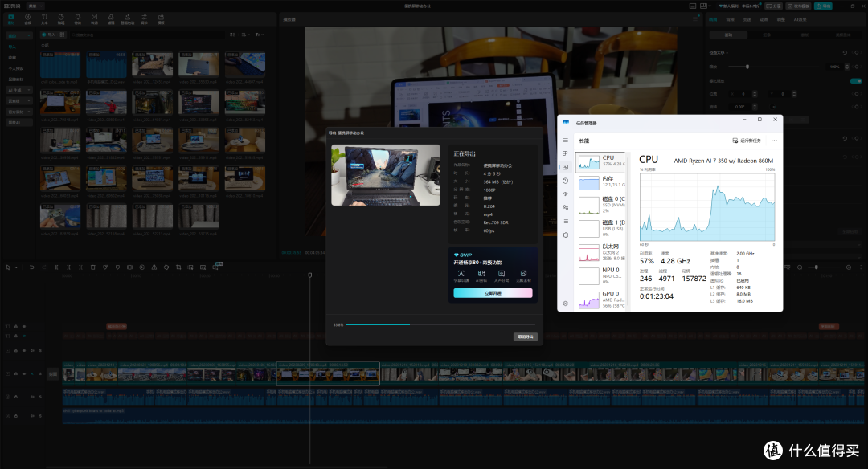Expand the official material sidebar section
This screenshot has height=469, width=868.
coord(19,112)
